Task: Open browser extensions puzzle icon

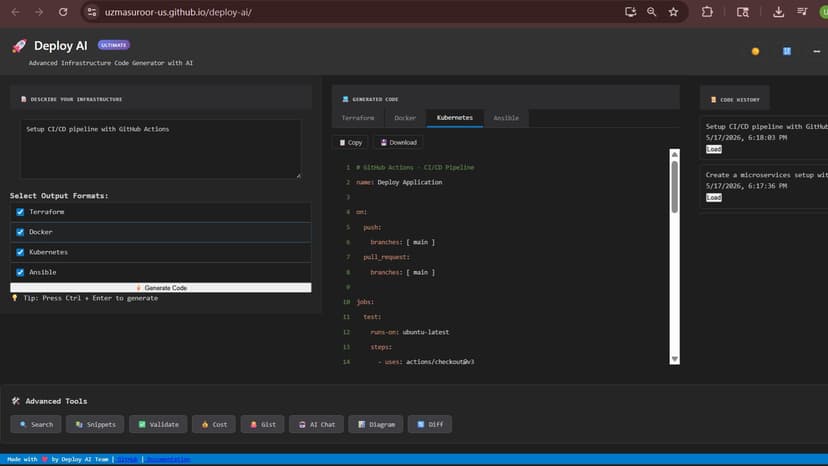Action: click(x=707, y=12)
